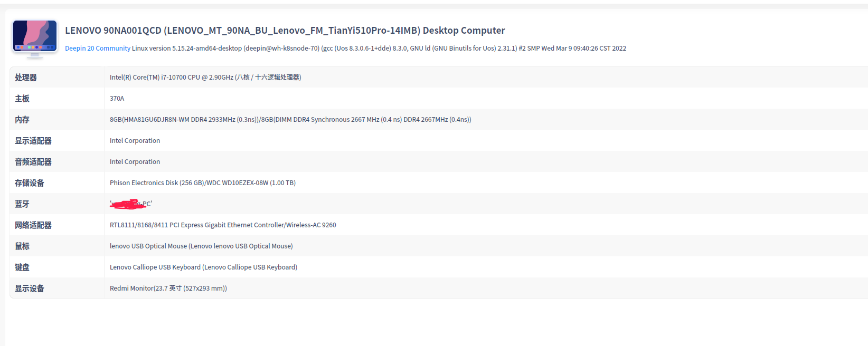Select the RTL8111/8168/8411 Ethernet Controller value
This screenshot has width=868, height=346.
point(223,225)
